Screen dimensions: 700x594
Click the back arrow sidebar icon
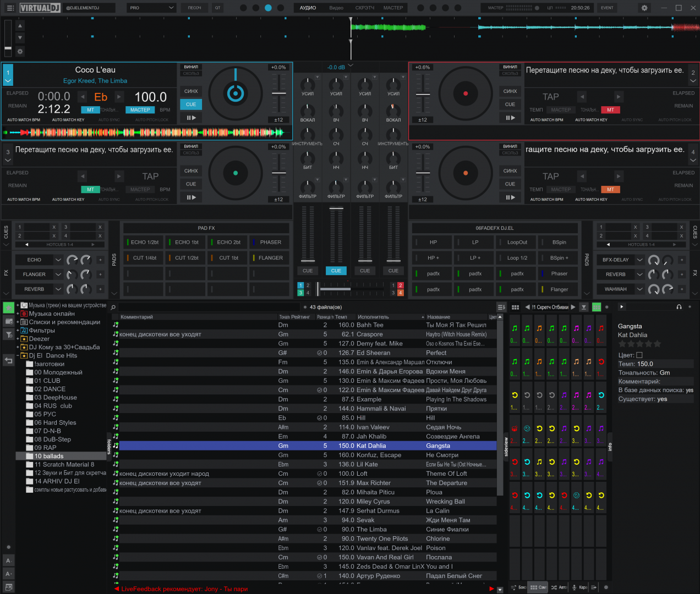[x=9, y=361]
